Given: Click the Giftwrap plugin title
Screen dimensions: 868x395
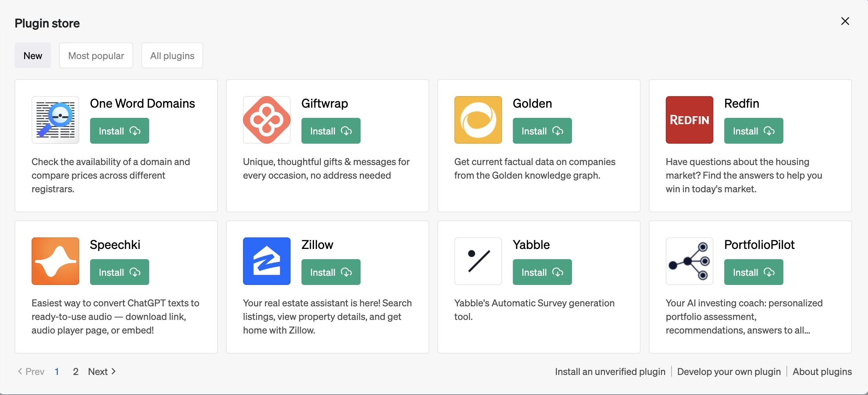Looking at the screenshot, I should pos(325,103).
